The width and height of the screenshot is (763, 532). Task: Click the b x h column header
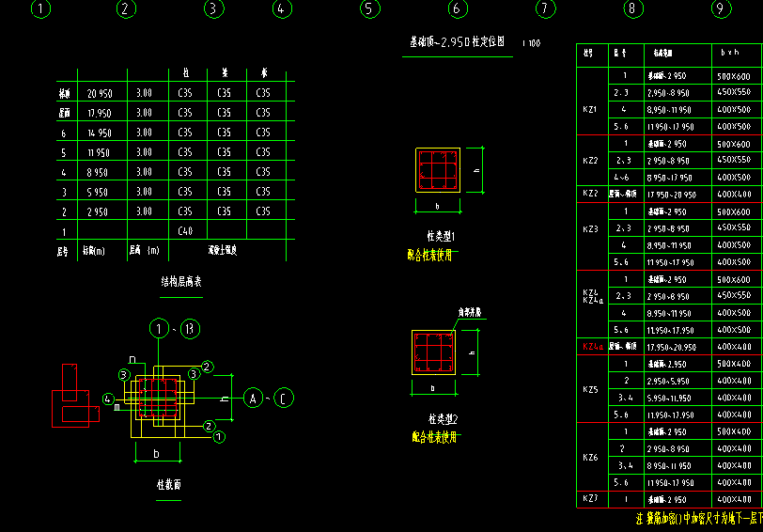730,52
